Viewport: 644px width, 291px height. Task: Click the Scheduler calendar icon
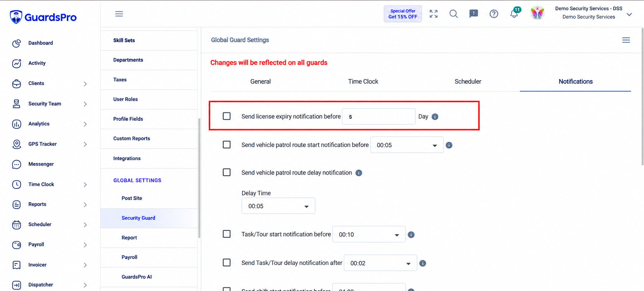point(17,224)
